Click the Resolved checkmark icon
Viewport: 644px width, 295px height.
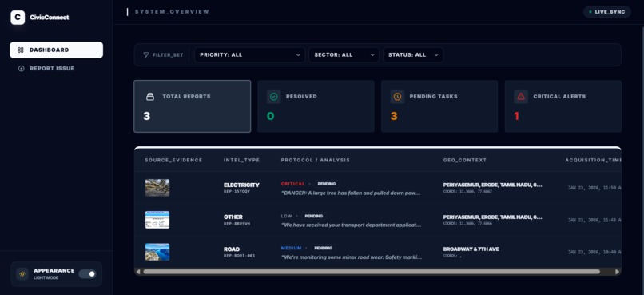coord(273,97)
